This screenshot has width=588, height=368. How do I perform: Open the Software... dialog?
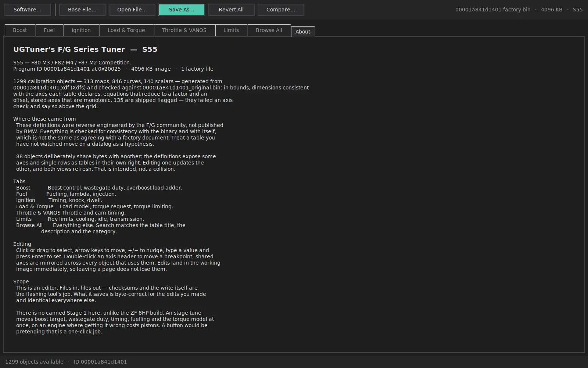tap(28, 10)
